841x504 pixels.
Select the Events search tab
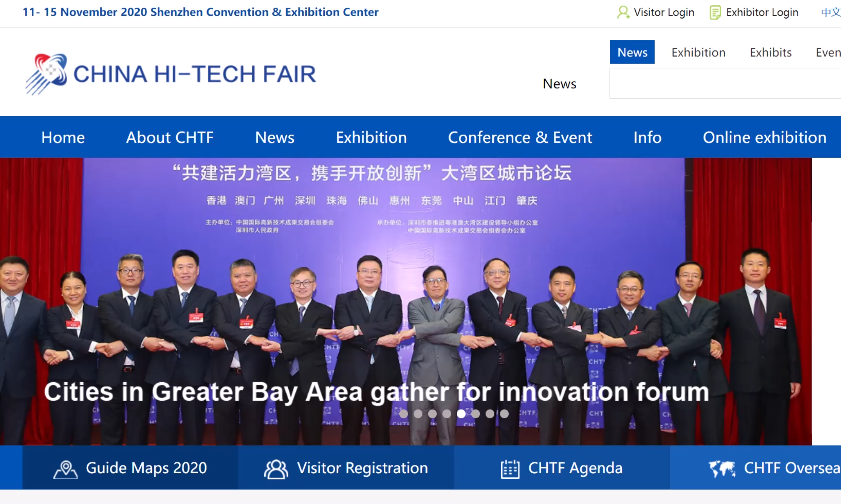[x=828, y=52]
